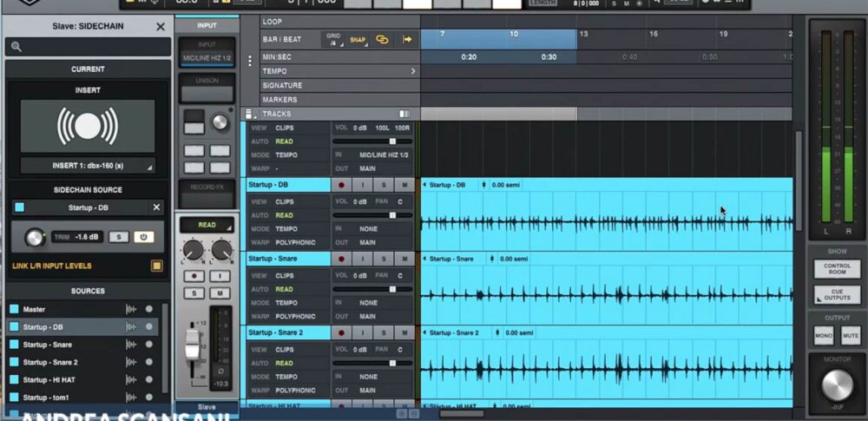The width and height of the screenshot is (868, 421).
Task: Toggle the output MUTE button
Action: coord(851,336)
